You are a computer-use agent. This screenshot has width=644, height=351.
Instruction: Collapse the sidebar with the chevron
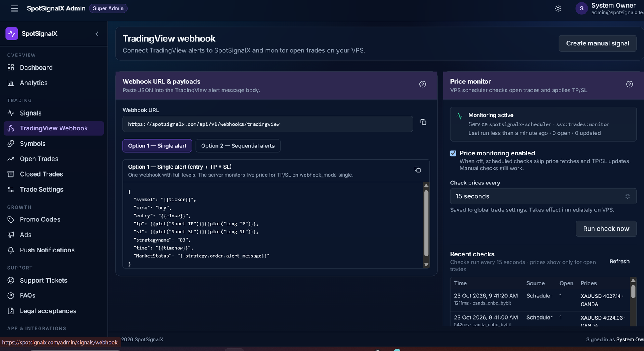tap(97, 34)
